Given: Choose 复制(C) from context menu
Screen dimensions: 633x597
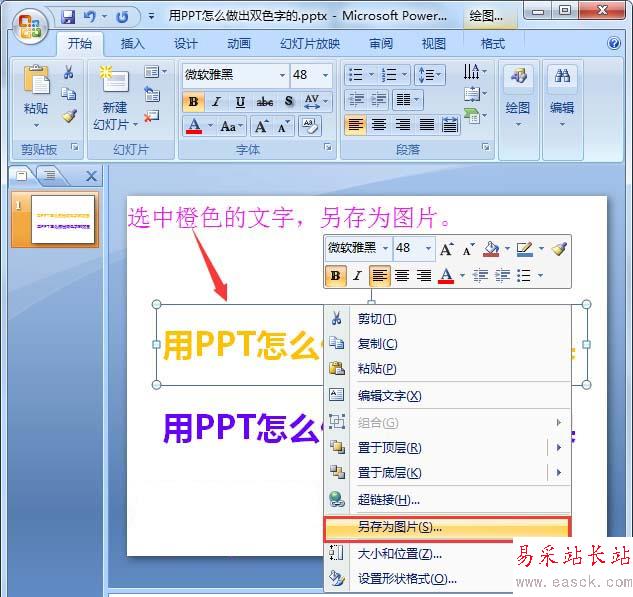Looking at the screenshot, I should pyautogui.click(x=448, y=344).
